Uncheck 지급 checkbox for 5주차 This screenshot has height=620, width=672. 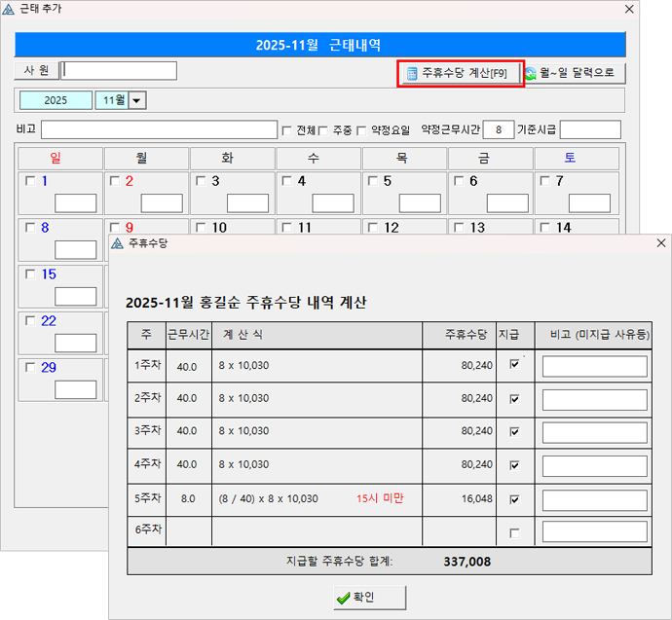[514, 499]
